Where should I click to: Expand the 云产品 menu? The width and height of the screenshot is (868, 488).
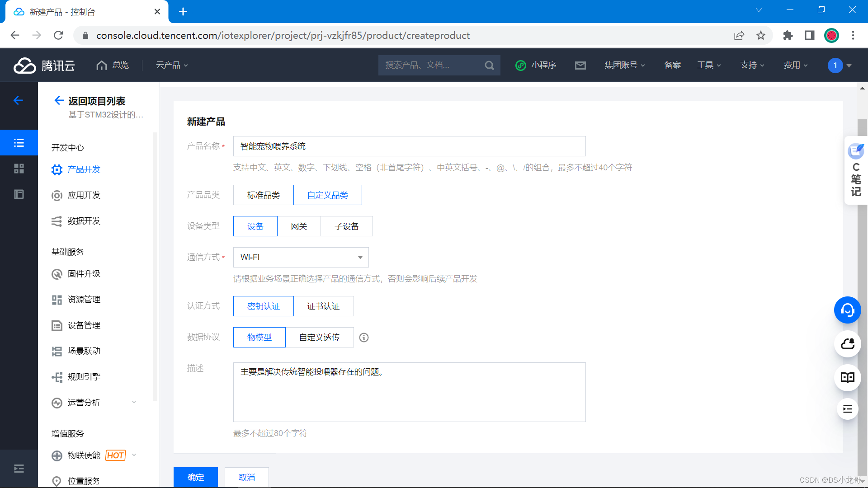point(172,66)
